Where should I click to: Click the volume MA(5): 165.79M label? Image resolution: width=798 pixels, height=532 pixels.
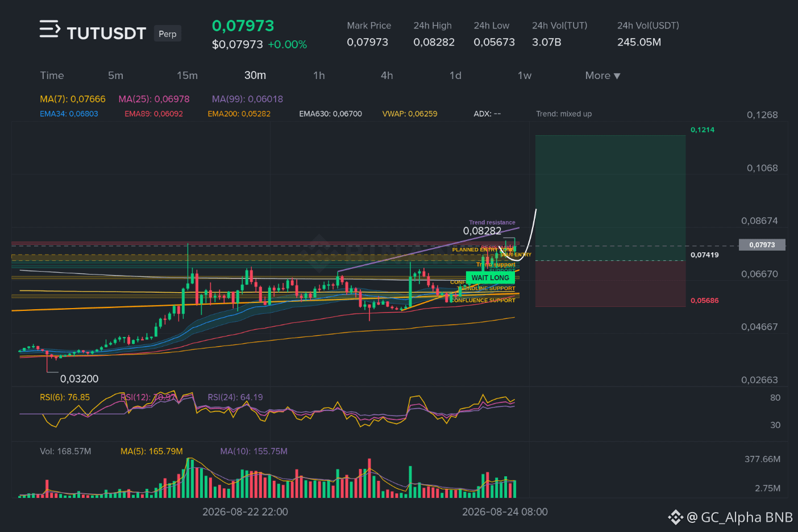(152, 451)
